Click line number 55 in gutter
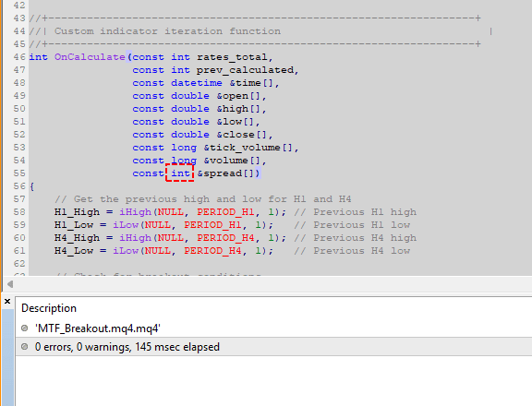Screen dimensions: 532x406 [19, 173]
